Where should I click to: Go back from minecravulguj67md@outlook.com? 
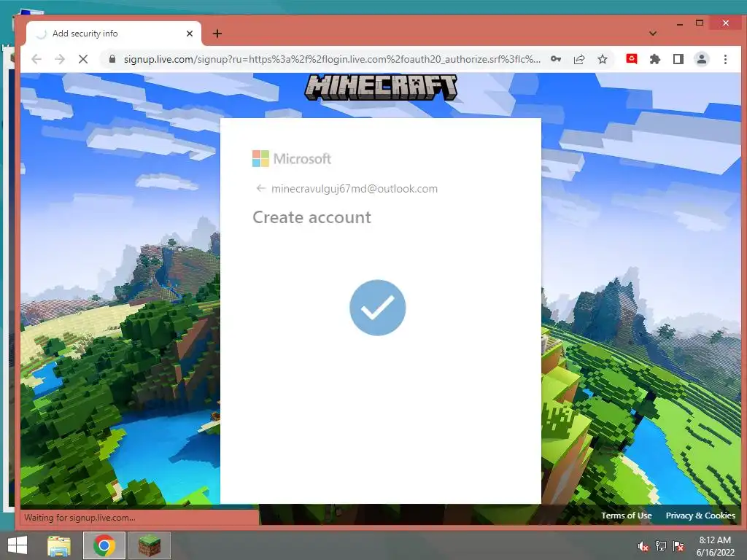260,189
